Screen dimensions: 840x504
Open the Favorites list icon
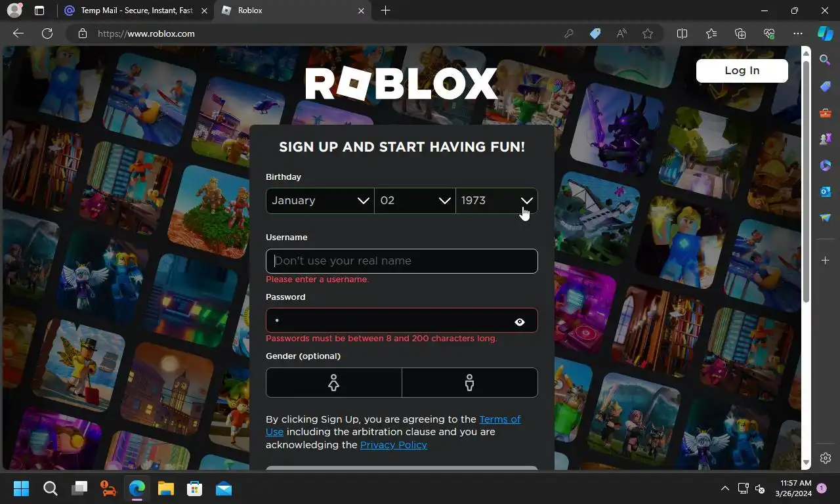711,33
